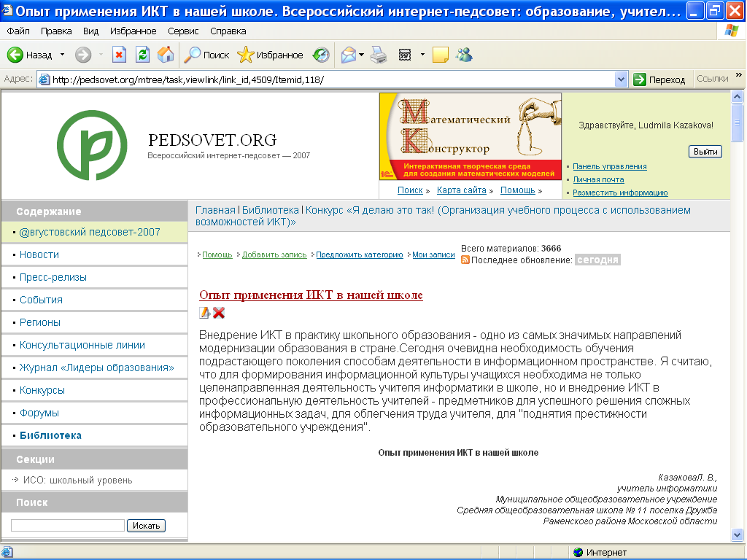Image resolution: width=747 pixels, height=560 pixels.
Task: Open the Правка menu
Action: pyautogui.click(x=56, y=31)
